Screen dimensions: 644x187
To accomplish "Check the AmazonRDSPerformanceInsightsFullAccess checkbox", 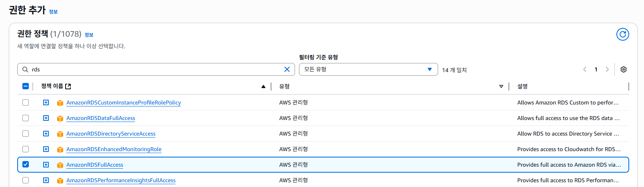I will tap(26, 180).
